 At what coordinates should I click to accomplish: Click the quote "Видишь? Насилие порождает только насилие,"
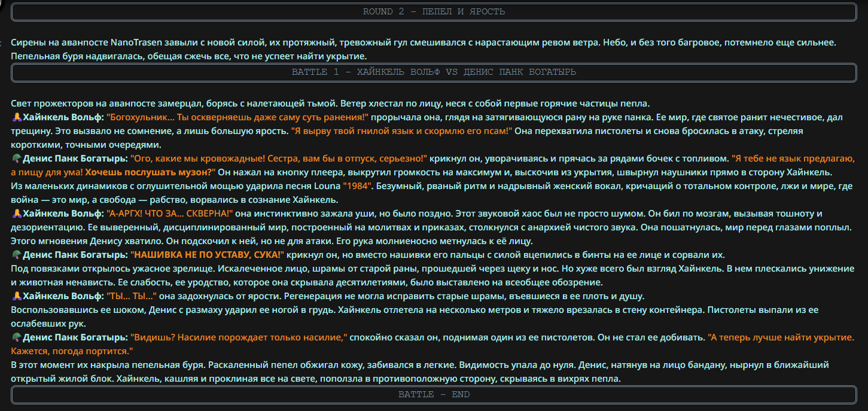[x=239, y=337]
